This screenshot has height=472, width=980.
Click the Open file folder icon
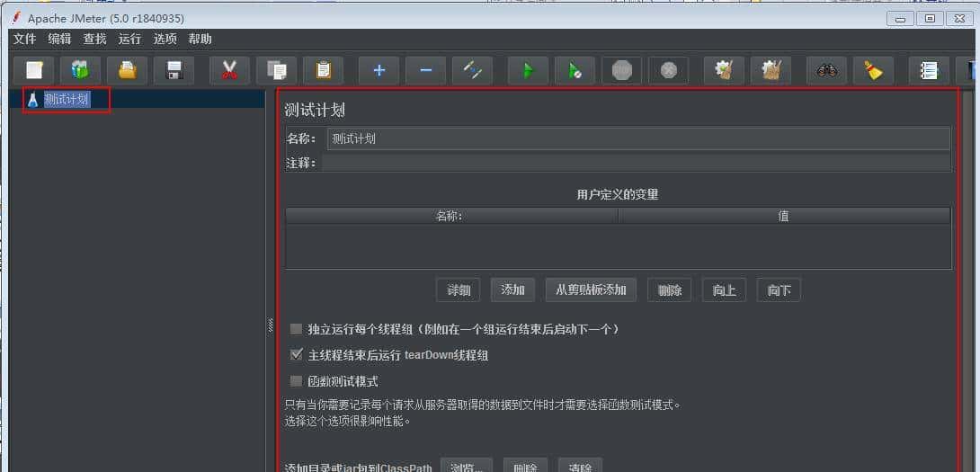click(127, 71)
